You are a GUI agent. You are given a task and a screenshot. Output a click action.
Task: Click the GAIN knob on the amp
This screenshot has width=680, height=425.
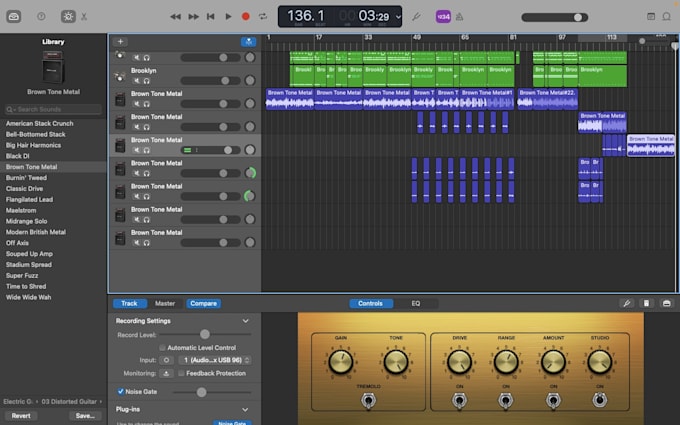tap(340, 362)
